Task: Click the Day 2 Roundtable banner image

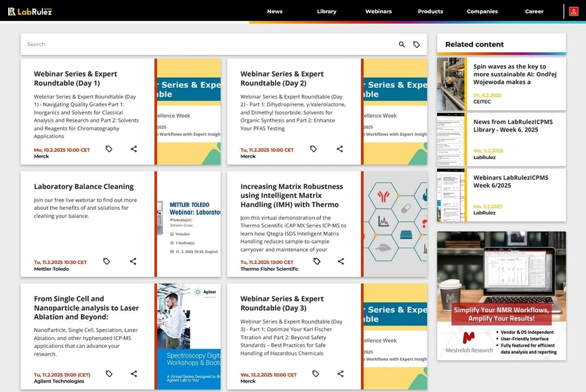Action: point(396,112)
